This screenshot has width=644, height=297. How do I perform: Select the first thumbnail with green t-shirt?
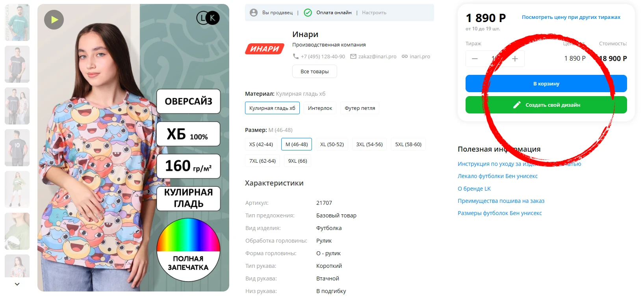pyautogui.click(x=17, y=22)
